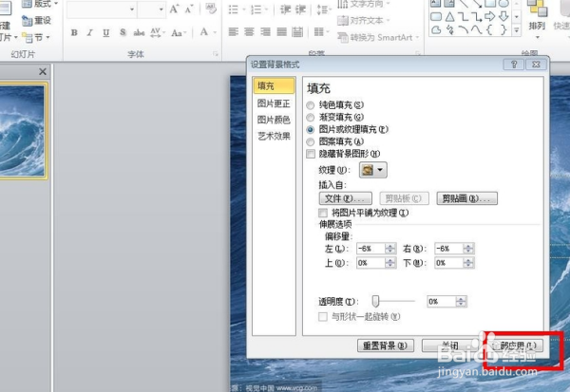Click the font color A icon
The image size is (570, 392).
pos(204,32)
